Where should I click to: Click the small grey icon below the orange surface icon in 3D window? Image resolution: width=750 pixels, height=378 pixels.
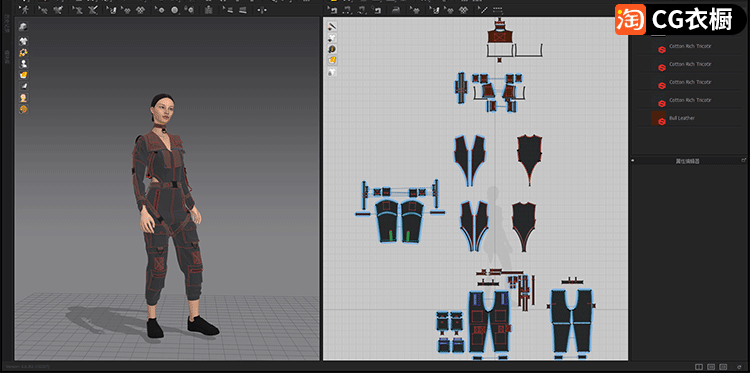[23, 87]
